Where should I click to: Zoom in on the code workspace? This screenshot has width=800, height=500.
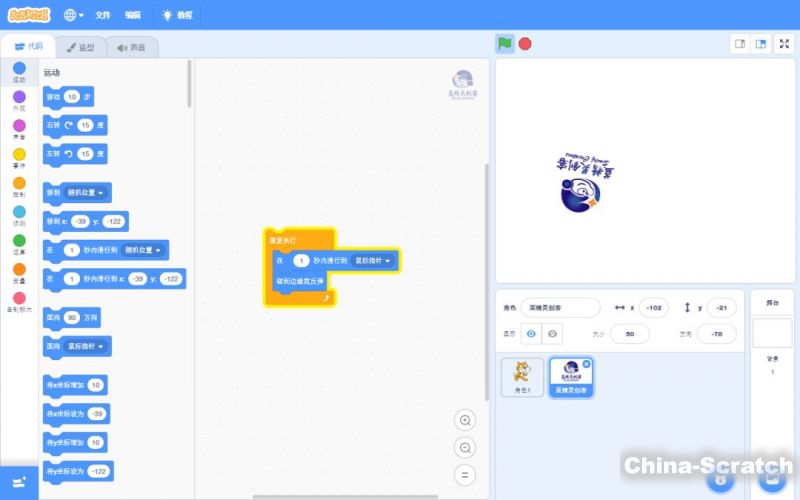pos(464,420)
